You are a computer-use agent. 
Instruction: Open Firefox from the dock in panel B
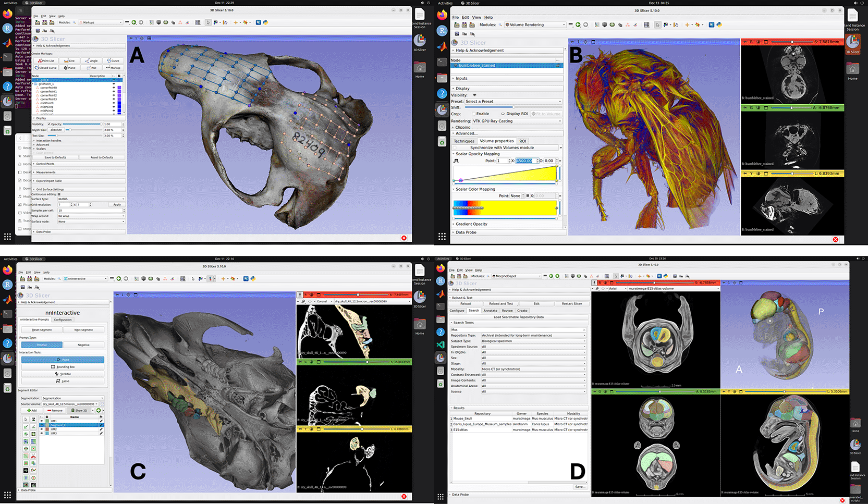(442, 15)
